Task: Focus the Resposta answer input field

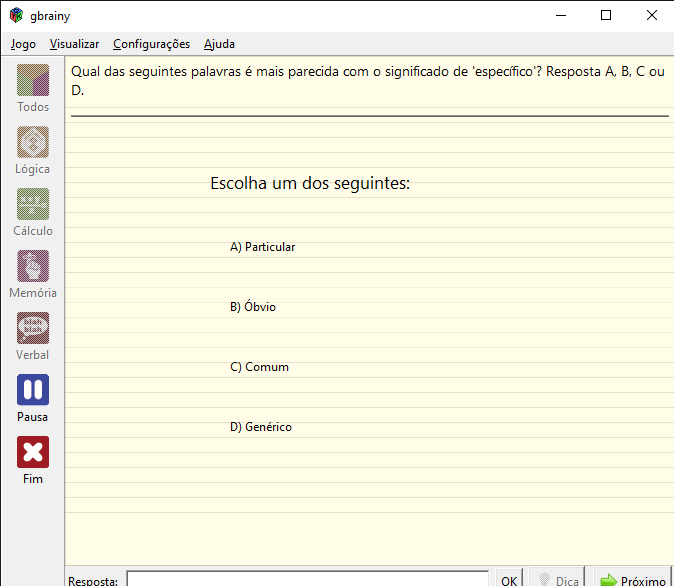Action: [x=307, y=579]
